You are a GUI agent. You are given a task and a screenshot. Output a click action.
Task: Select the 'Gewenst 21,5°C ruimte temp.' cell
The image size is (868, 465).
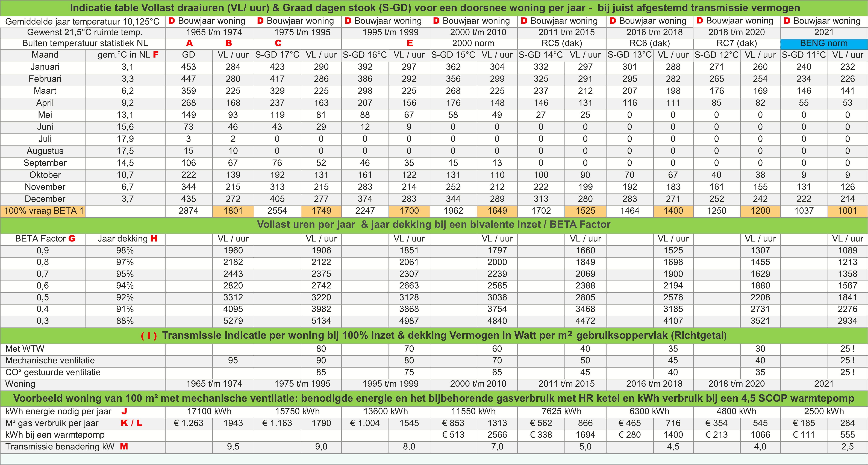[83, 33]
